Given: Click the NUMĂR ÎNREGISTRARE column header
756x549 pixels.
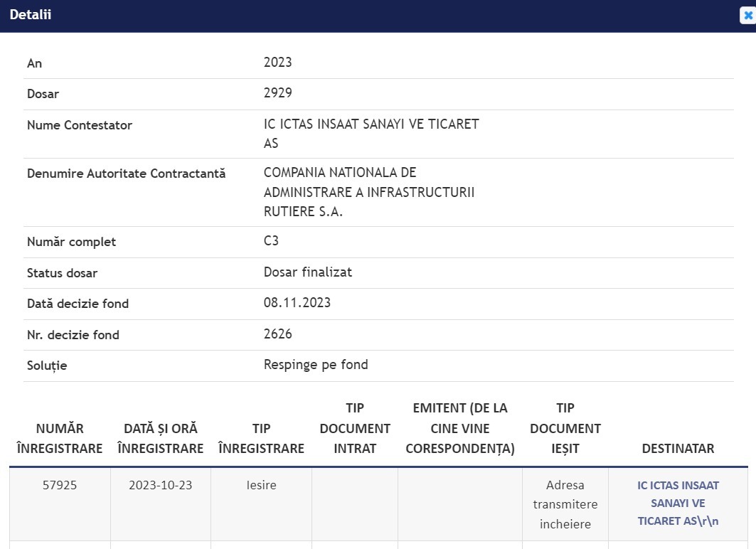Looking at the screenshot, I should click(x=60, y=438).
